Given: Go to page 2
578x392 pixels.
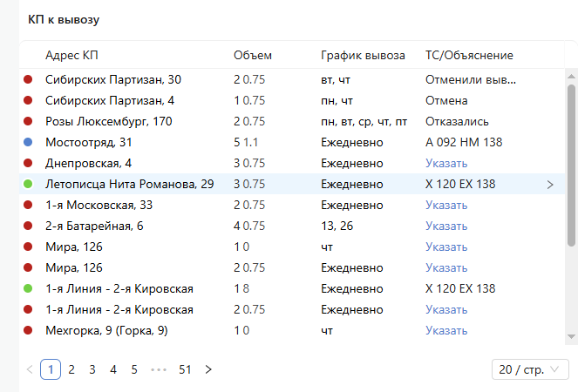Looking at the screenshot, I should pyautogui.click(x=71, y=369).
